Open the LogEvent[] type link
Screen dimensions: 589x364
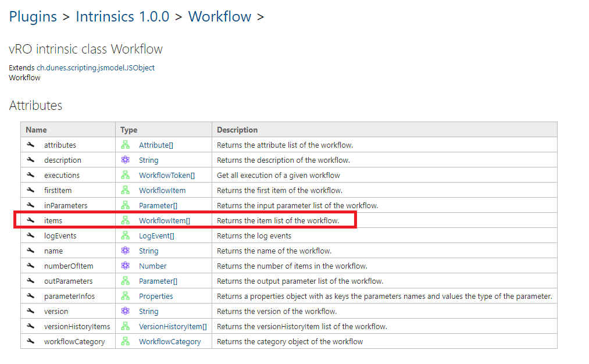click(156, 235)
